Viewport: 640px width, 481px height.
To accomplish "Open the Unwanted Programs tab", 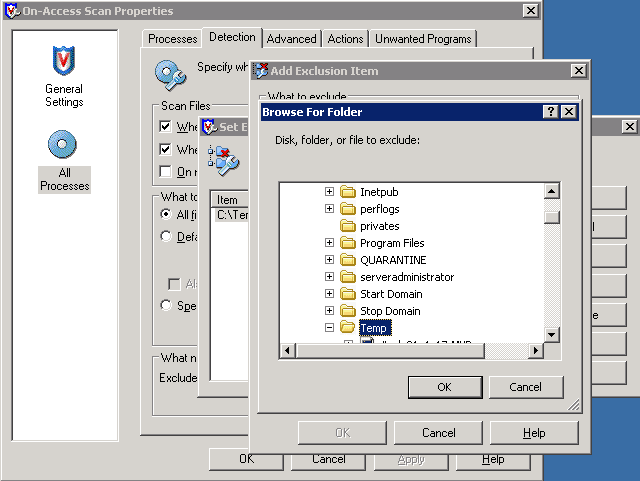I will [423, 39].
